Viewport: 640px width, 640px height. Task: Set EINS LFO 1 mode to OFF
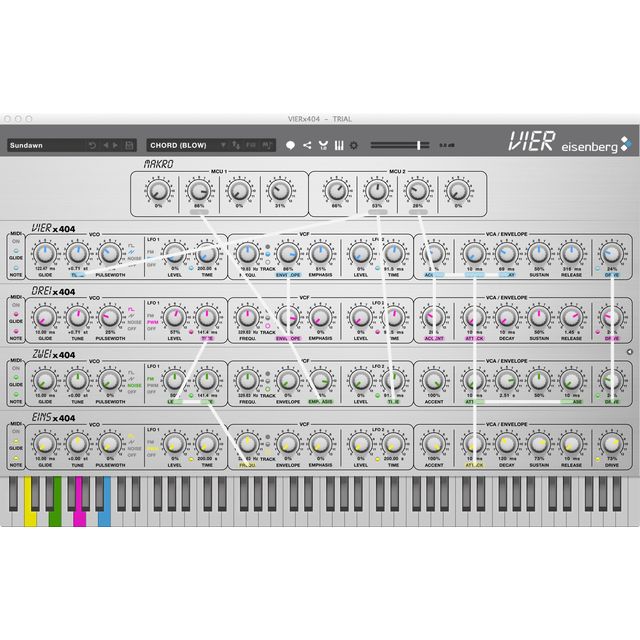point(151,455)
